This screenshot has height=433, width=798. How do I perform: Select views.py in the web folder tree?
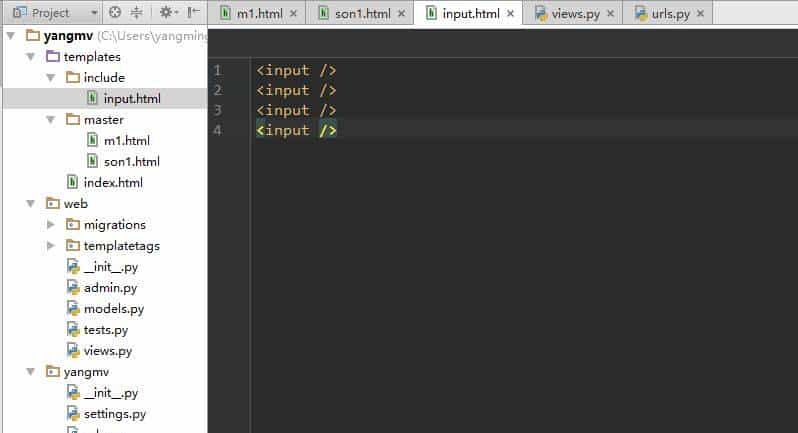(108, 351)
